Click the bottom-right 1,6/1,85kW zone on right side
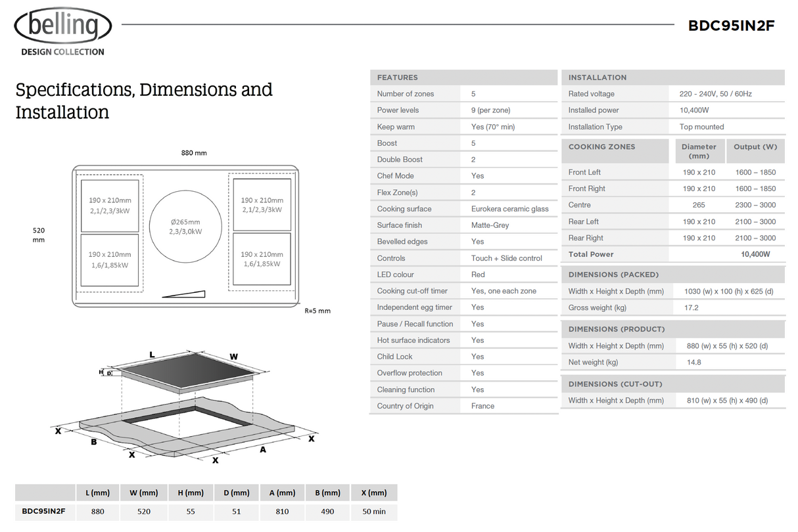 [262, 259]
